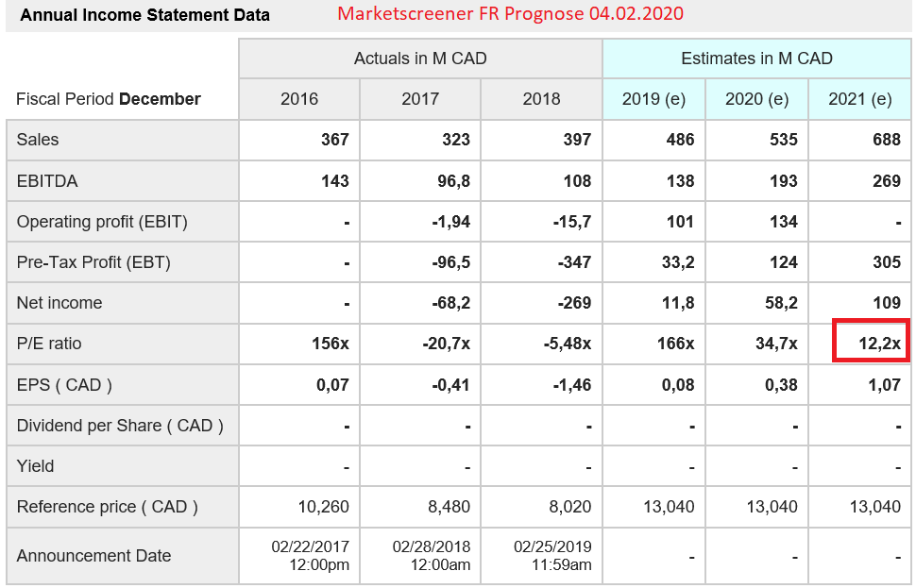Select the EBITDA row label
Viewport: 916px width, 588px height.
click(47, 181)
